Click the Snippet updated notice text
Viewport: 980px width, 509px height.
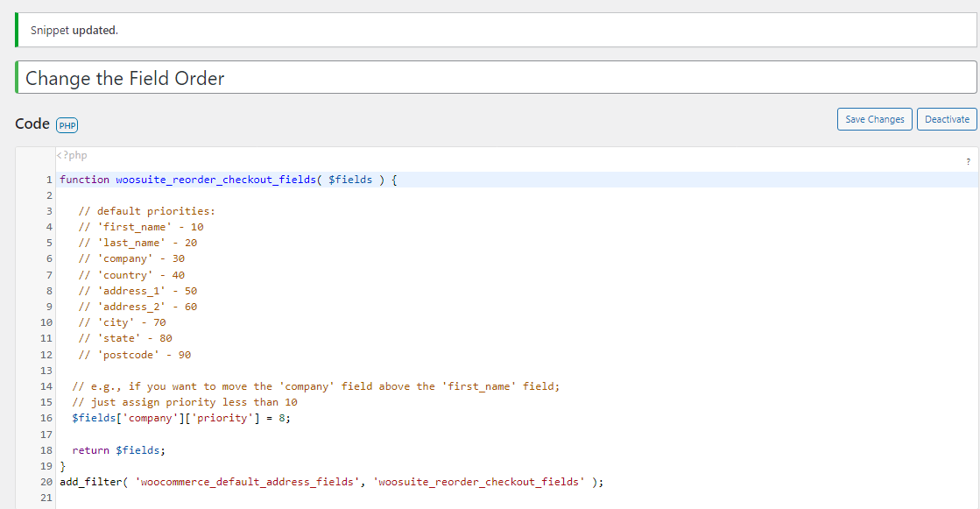coord(74,30)
